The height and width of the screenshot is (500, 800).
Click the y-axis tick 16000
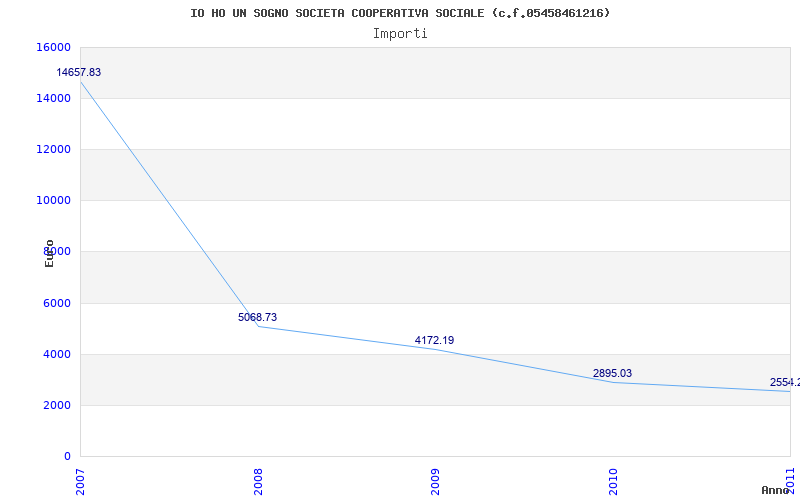coord(53,47)
